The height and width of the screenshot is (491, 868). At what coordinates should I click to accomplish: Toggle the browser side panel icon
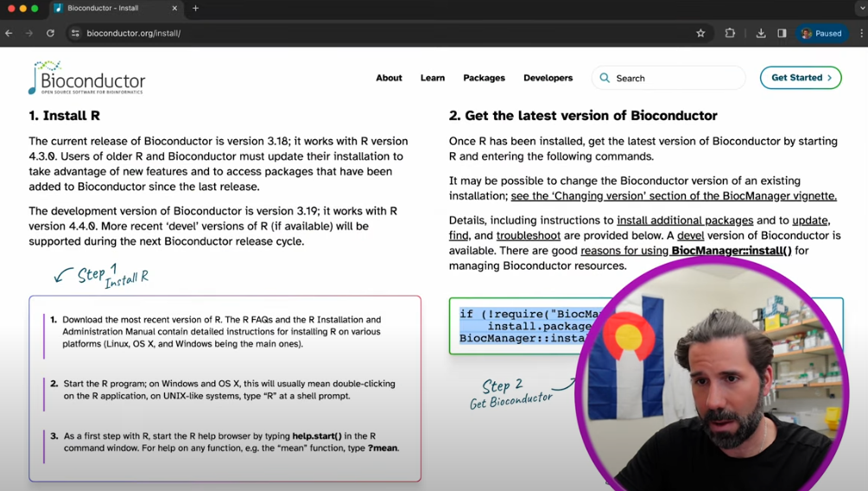click(782, 33)
